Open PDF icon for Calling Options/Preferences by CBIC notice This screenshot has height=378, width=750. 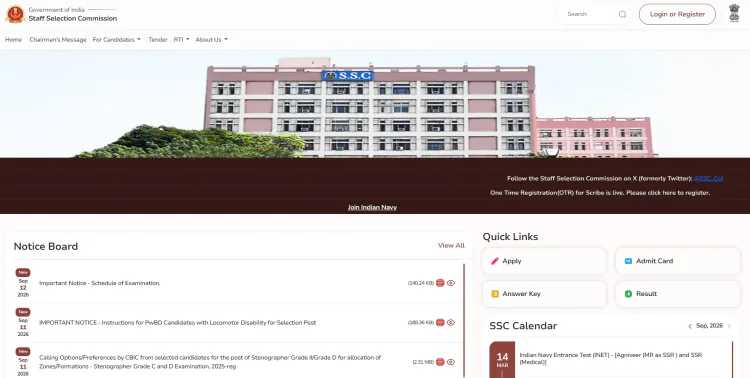click(440, 362)
